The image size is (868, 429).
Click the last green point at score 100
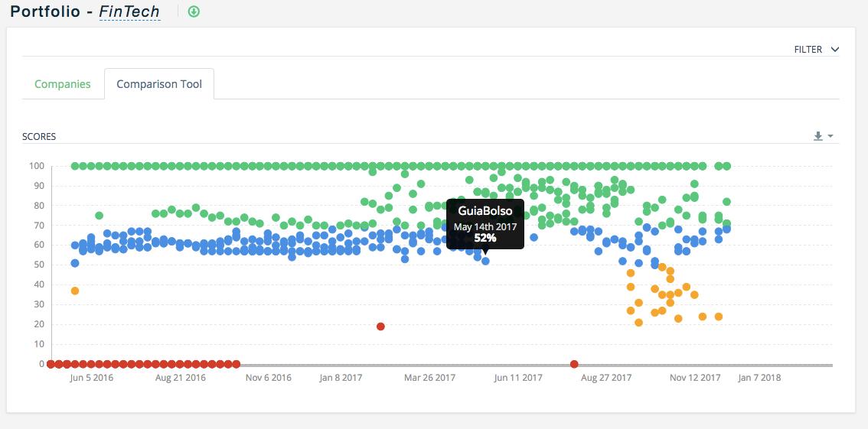pyautogui.click(x=727, y=166)
